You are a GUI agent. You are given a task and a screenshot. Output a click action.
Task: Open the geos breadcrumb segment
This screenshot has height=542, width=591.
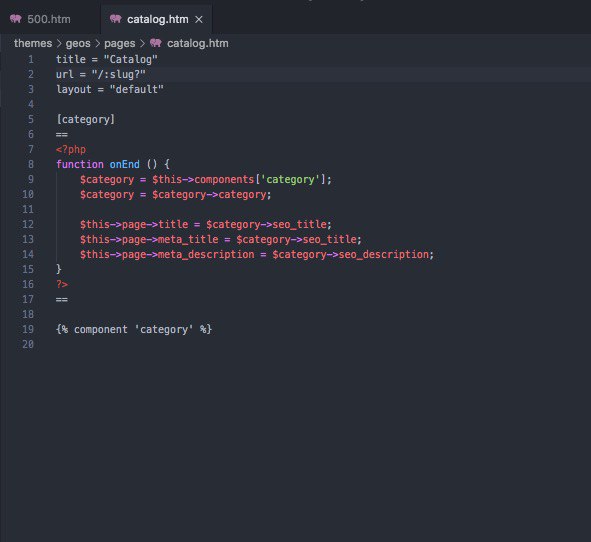tap(78, 43)
